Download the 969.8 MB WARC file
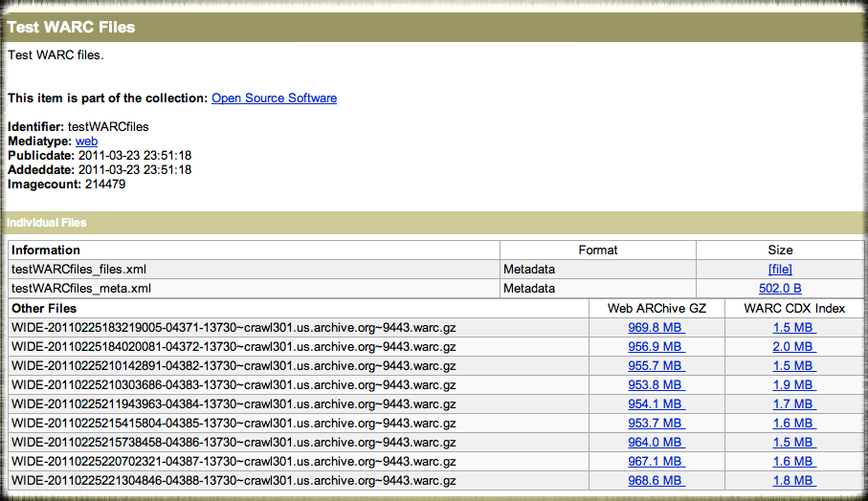 click(657, 327)
